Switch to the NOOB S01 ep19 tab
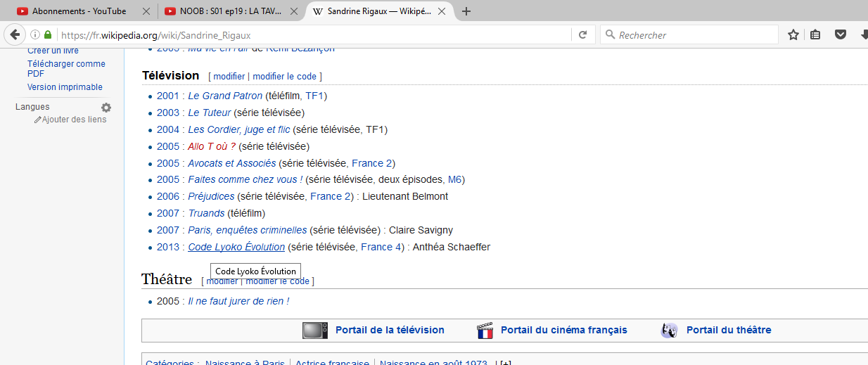The height and width of the screenshot is (365, 868). tap(230, 11)
